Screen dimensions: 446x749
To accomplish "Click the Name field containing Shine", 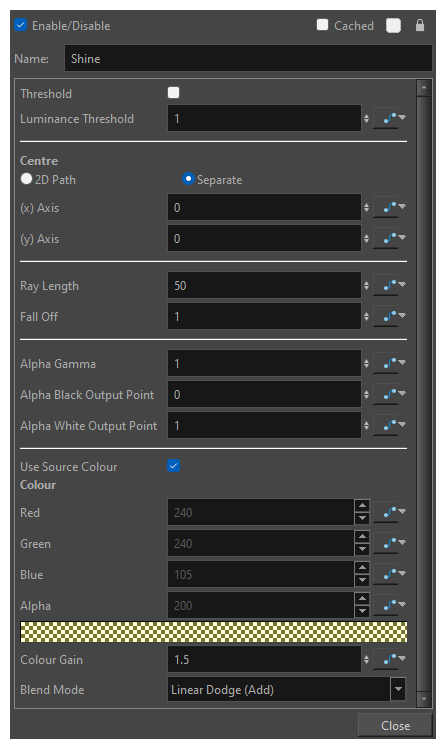I will 248,58.
